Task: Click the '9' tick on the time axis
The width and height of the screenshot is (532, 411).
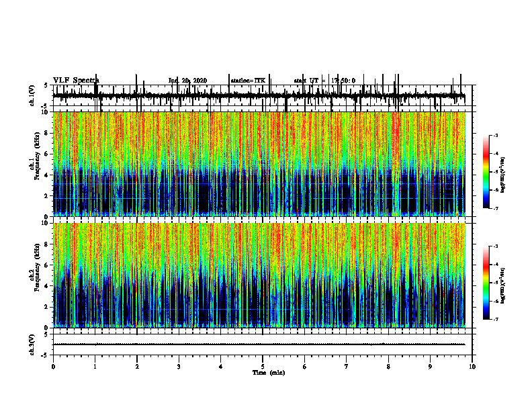Action: click(430, 367)
